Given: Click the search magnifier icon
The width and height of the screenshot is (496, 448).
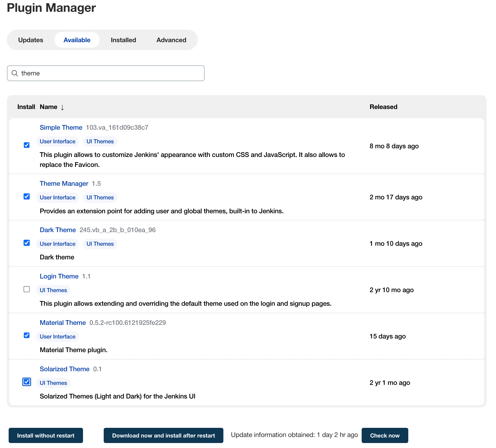Looking at the screenshot, I should (15, 73).
